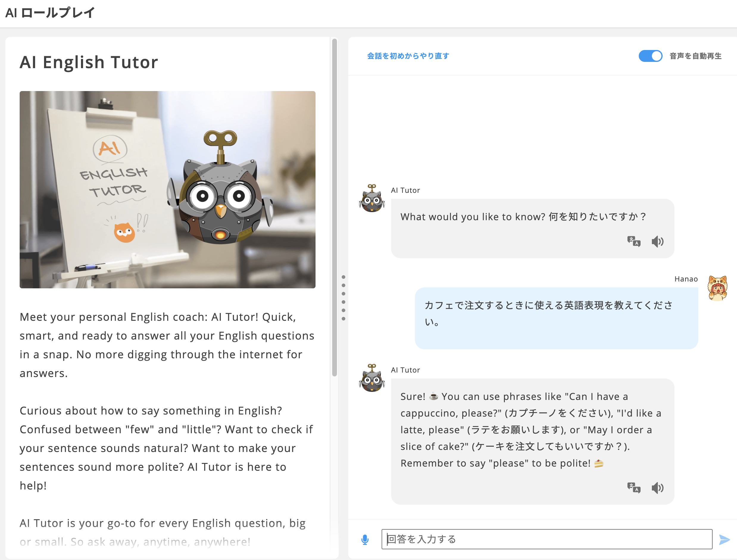The image size is (737, 560).
Task: Click Hanao's cat avatar
Action: pos(717,288)
